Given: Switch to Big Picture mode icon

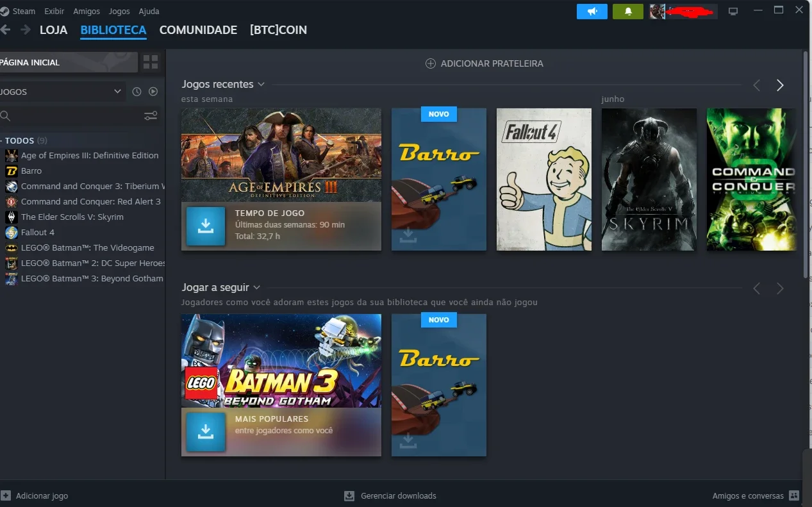Looking at the screenshot, I should 734,11.
